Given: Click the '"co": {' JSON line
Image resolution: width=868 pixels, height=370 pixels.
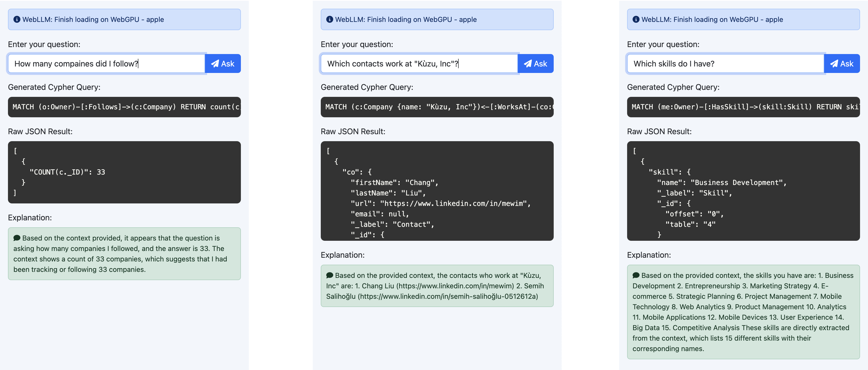Looking at the screenshot, I should (x=357, y=172).
